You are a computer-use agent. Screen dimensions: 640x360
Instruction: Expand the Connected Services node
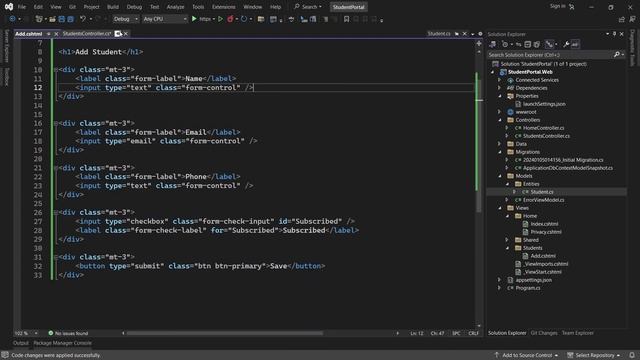point(499,80)
